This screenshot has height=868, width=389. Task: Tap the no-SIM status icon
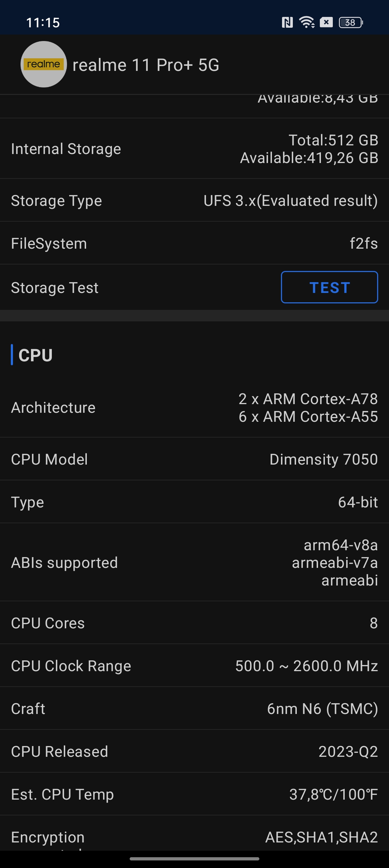tap(326, 22)
